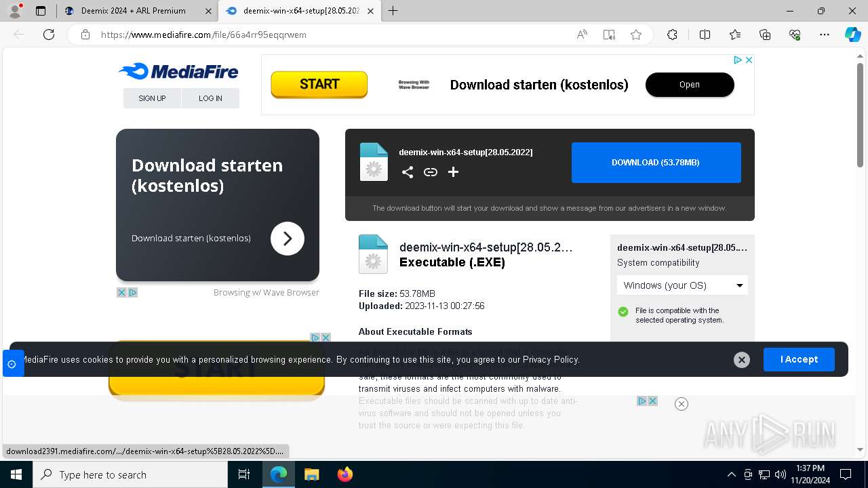Click the DOWNLOAD (53.78MB) button

coord(656,163)
